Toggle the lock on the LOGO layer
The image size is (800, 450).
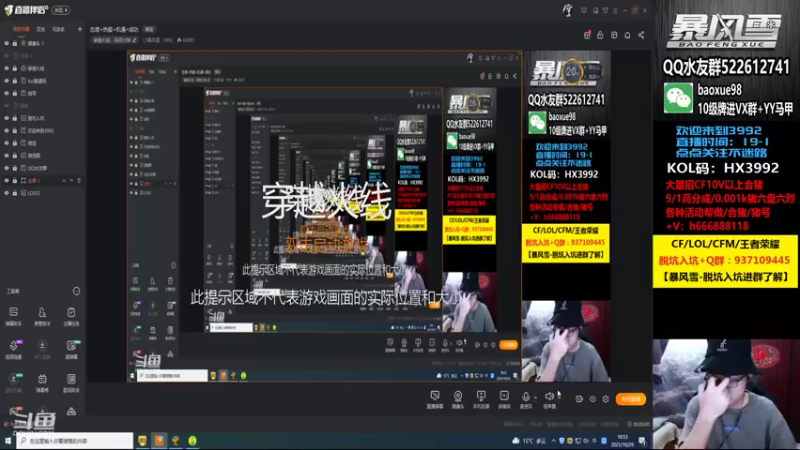(x=15, y=193)
